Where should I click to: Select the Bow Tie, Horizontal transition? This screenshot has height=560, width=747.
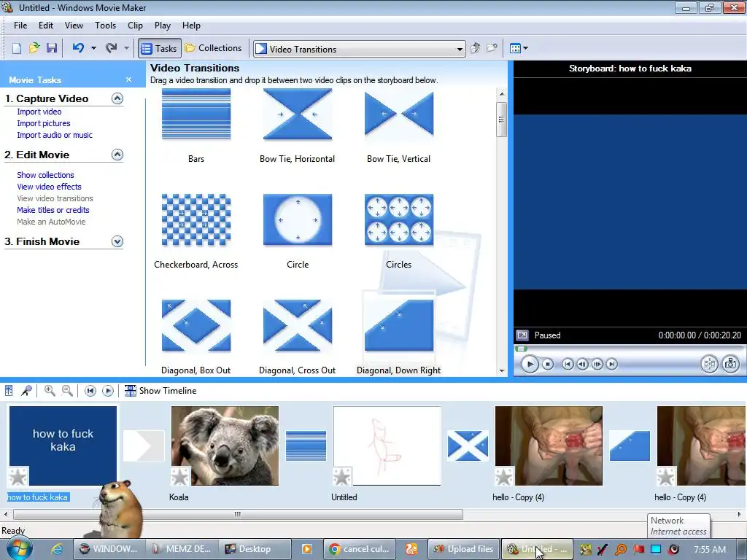(298, 114)
